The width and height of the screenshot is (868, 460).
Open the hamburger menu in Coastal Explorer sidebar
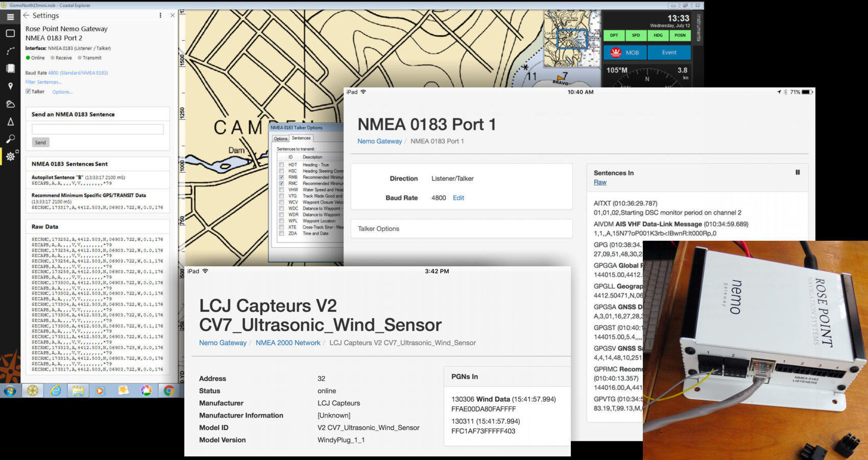pos(10,17)
